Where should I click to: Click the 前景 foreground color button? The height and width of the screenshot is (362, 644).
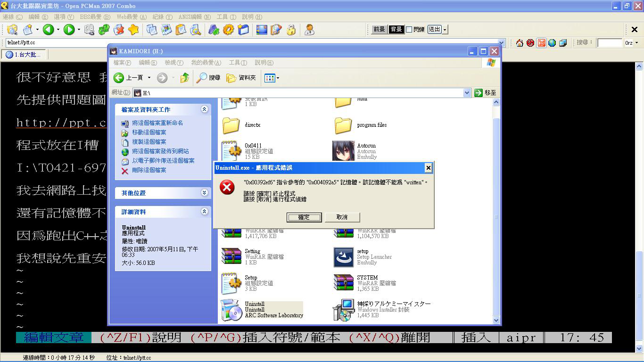tap(380, 29)
